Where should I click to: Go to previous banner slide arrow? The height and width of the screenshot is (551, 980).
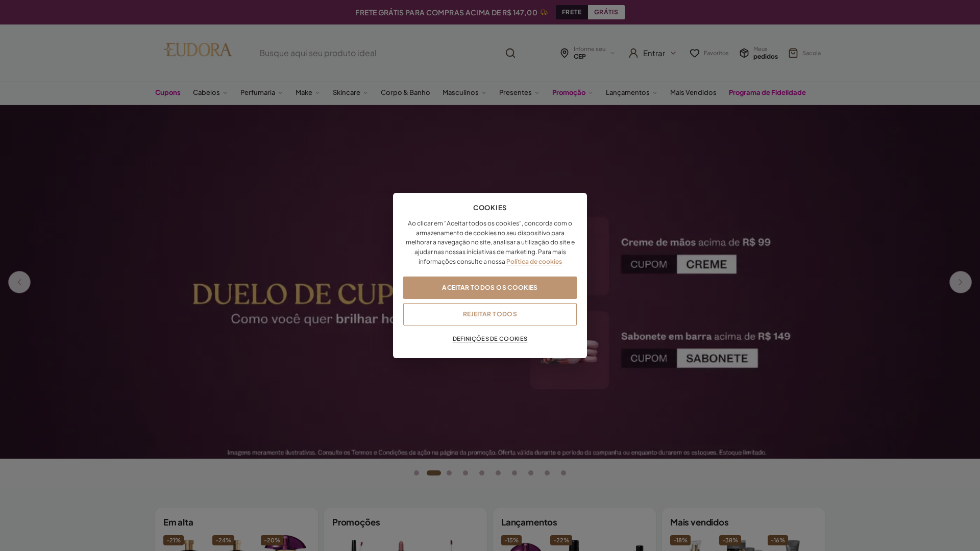pos(19,282)
